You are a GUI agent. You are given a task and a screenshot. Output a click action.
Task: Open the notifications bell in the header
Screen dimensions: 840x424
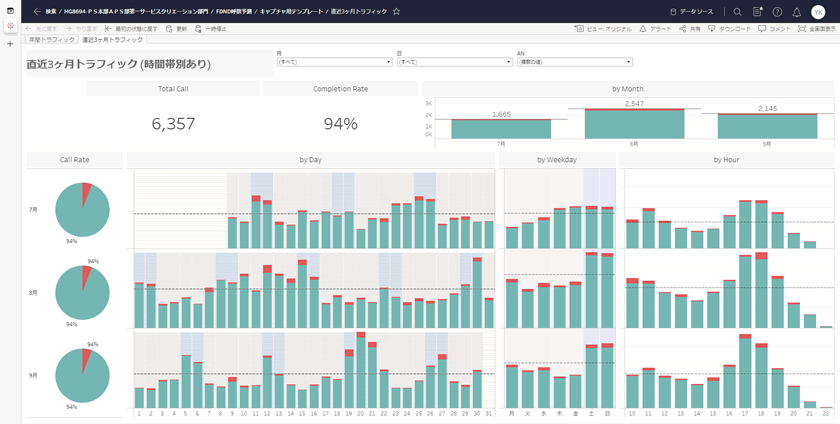(x=797, y=12)
